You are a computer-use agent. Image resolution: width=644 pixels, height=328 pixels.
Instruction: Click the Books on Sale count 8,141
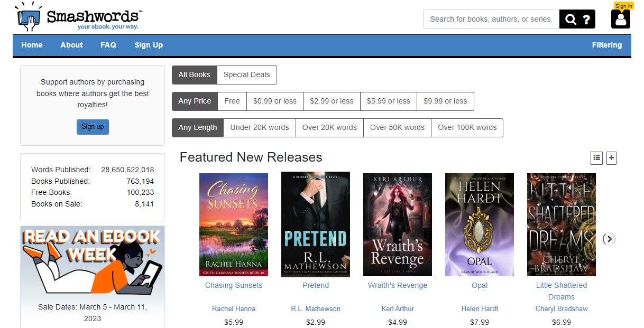[x=144, y=204]
